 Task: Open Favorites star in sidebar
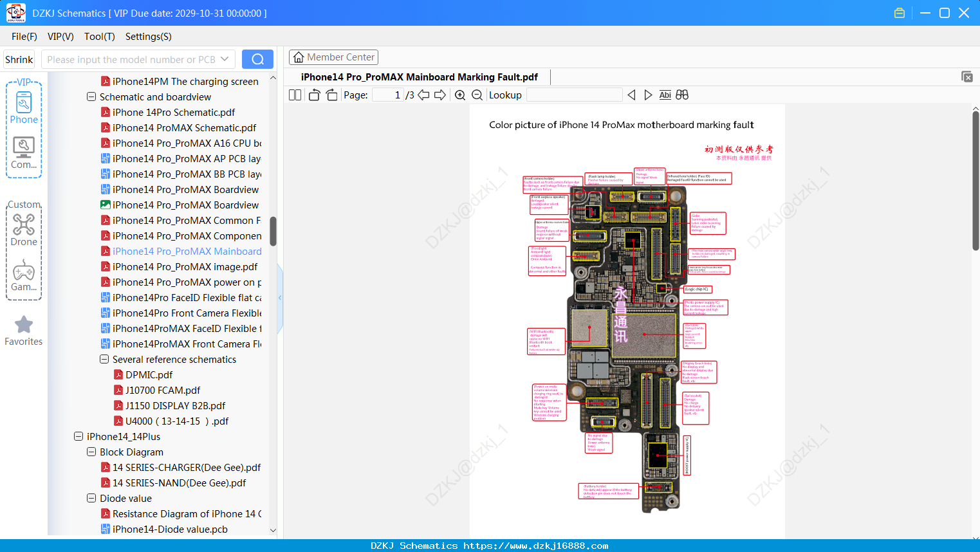(x=24, y=331)
